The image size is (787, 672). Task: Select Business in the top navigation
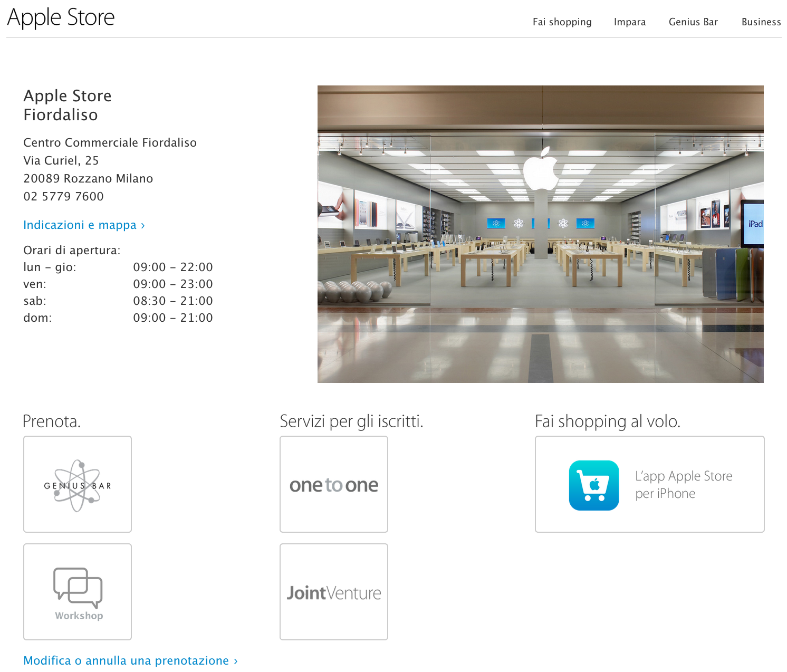pos(761,22)
